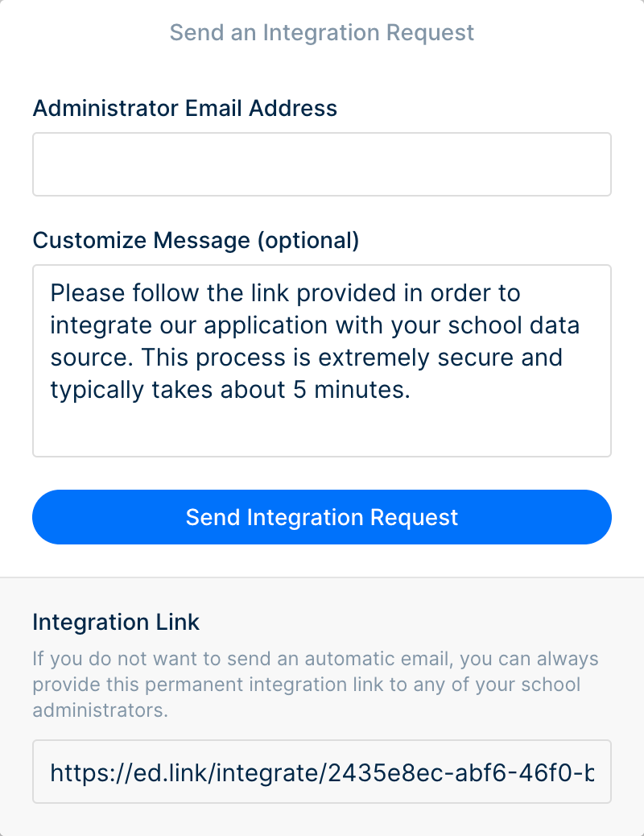Click the Customize Message (optional) label
This screenshot has height=836, width=644.
(x=196, y=241)
